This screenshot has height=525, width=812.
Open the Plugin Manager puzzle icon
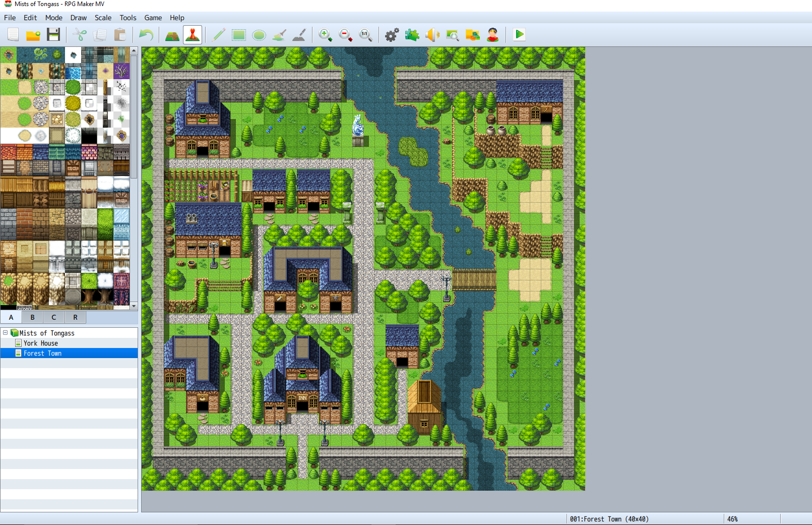(412, 35)
